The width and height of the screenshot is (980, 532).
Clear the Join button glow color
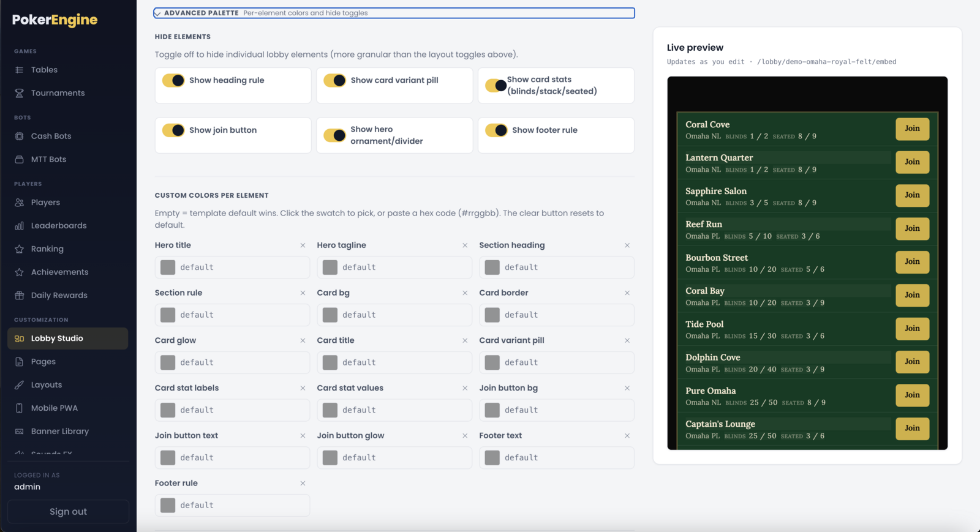tap(465, 436)
